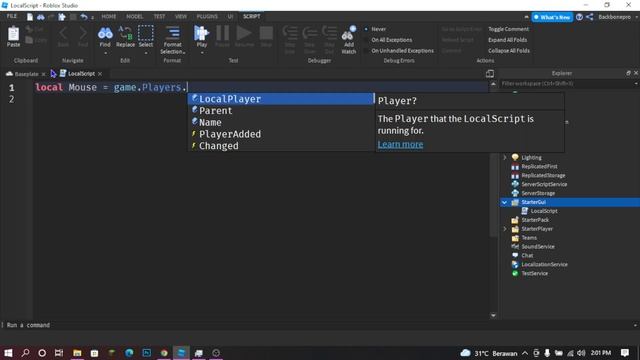Choose LocalPlayer autocomplete suggestion
The image size is (640, 360).
[281, 99]
